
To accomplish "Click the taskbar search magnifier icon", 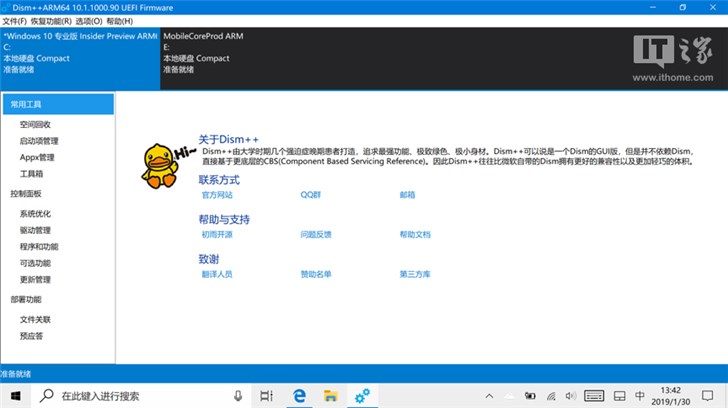I will (46, 395).
